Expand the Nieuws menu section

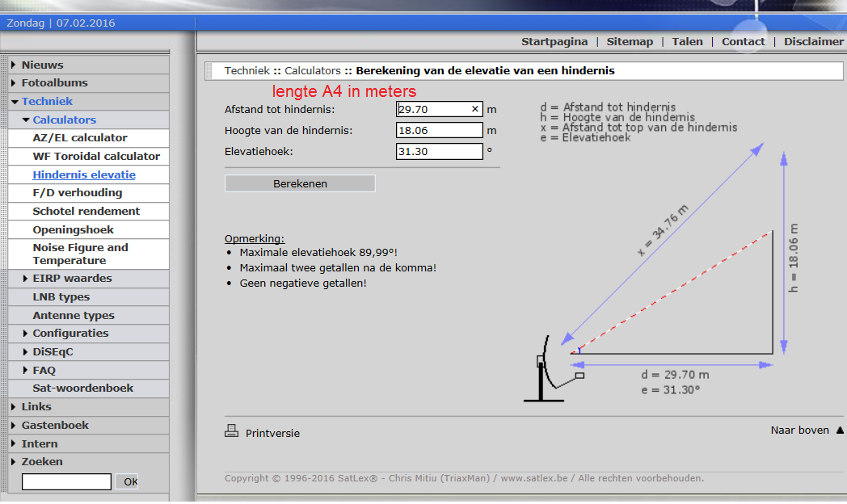(x=42, y=65)
